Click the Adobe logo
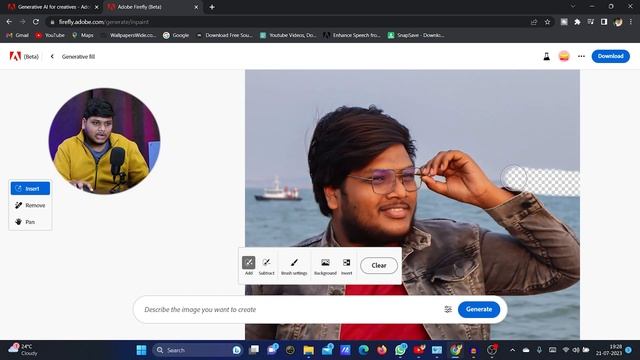The width and height of the screenshot is (640, 360). pos(15,56)
